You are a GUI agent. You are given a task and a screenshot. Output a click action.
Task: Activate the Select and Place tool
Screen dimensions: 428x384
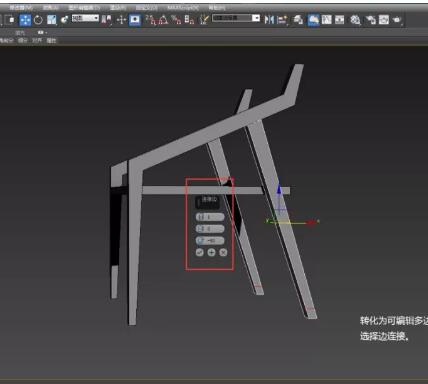[x=64, y=20]
